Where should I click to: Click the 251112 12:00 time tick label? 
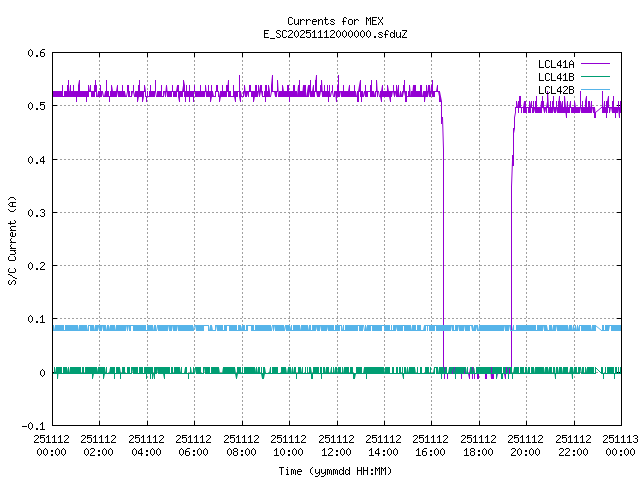[x=337, y=445]
